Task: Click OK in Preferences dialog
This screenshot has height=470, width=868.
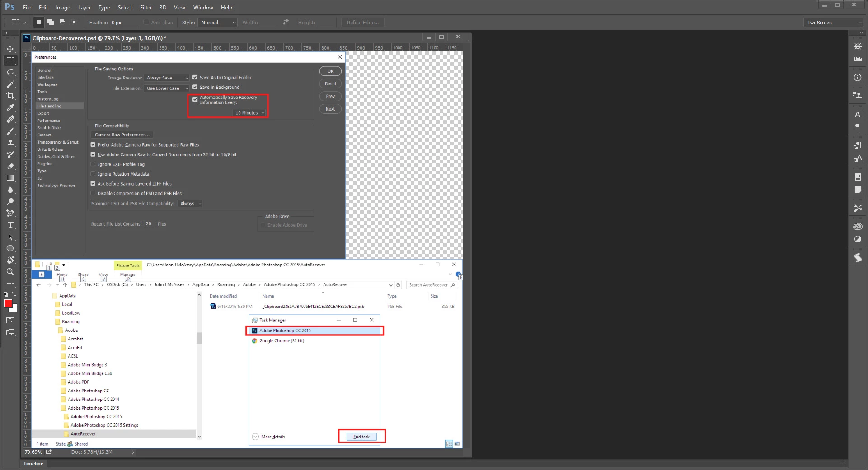Action: (x=330, y=71)
